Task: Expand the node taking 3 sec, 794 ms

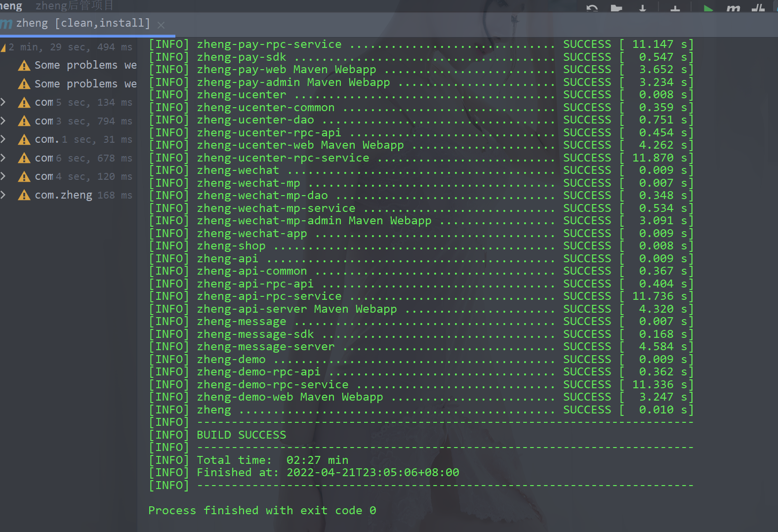Action: pos(3,121)
